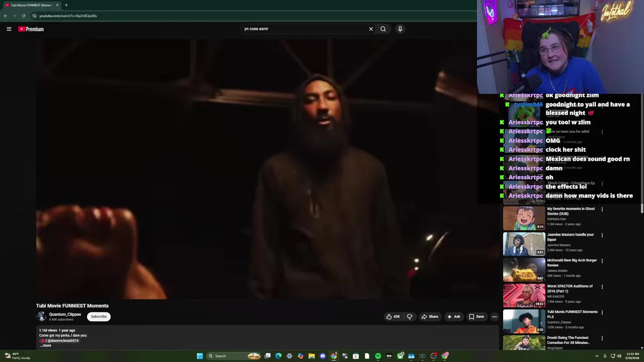
Task: Open 'McDonald New Big Arch Burger Review' thumbnail
Action: 524,269
